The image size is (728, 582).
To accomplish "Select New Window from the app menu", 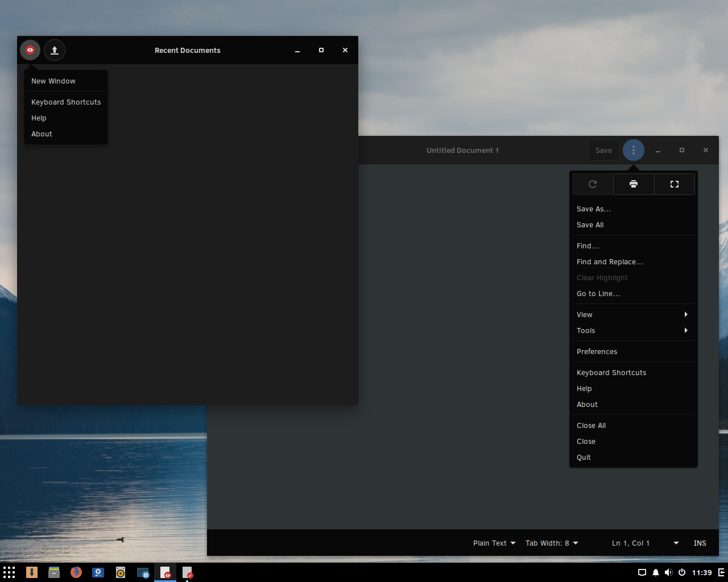I will pos(66,81).
